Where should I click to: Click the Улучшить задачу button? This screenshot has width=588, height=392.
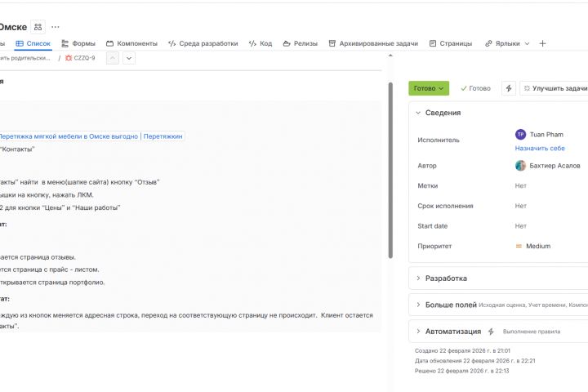[555, 88]
